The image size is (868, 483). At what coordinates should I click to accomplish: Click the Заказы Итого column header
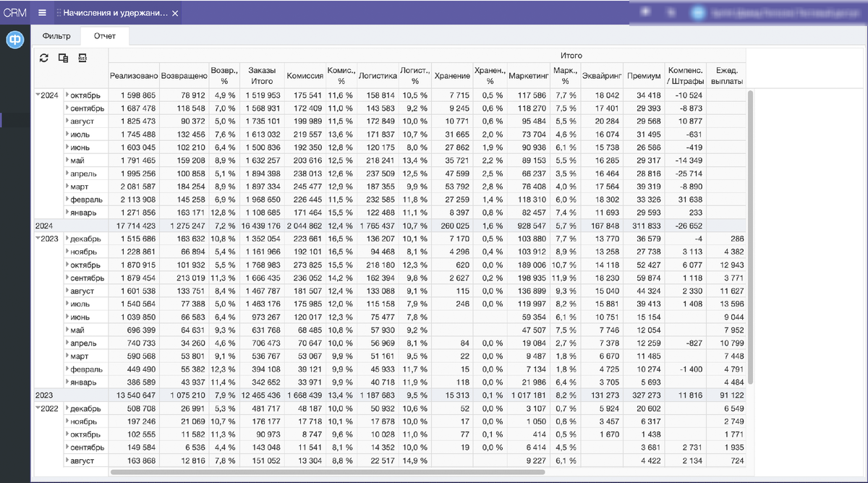tap(261, 75)
